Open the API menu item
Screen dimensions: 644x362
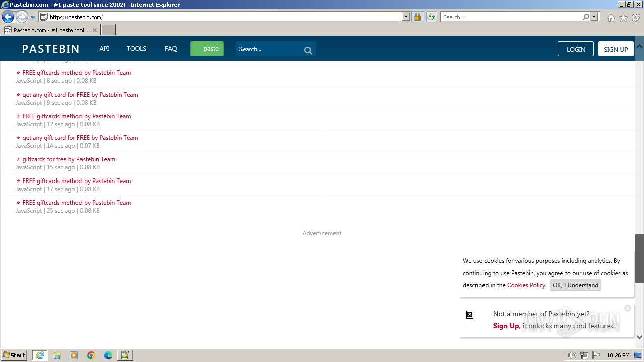pyautogui.click(x=104, y=49)
